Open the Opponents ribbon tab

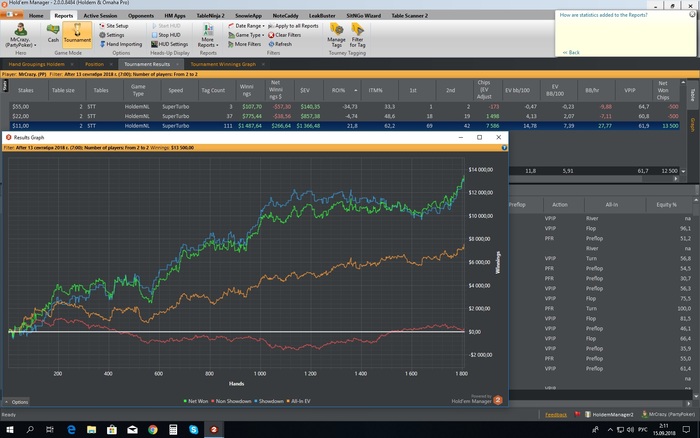click(141, 16)
